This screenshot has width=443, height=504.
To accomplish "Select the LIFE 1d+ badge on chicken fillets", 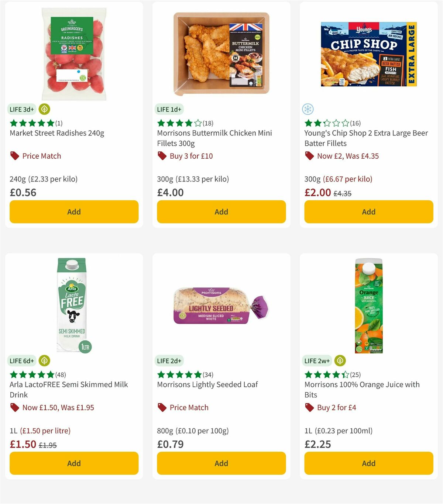I will tap(169, 109).
